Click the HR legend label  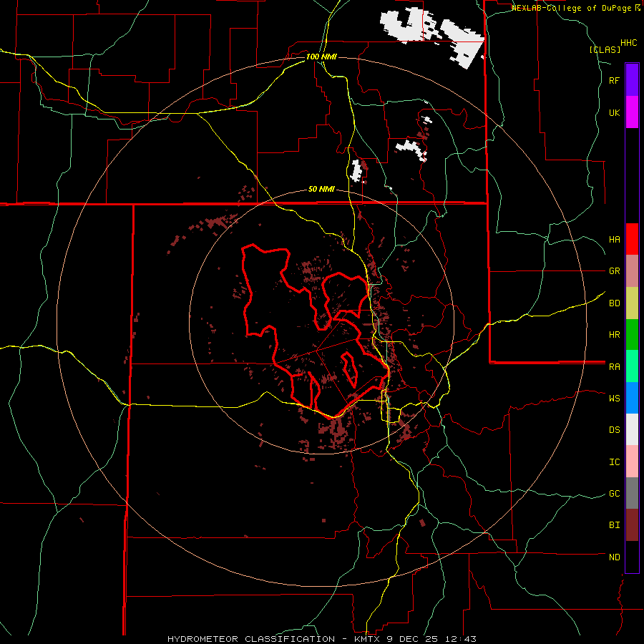(614, 335)
